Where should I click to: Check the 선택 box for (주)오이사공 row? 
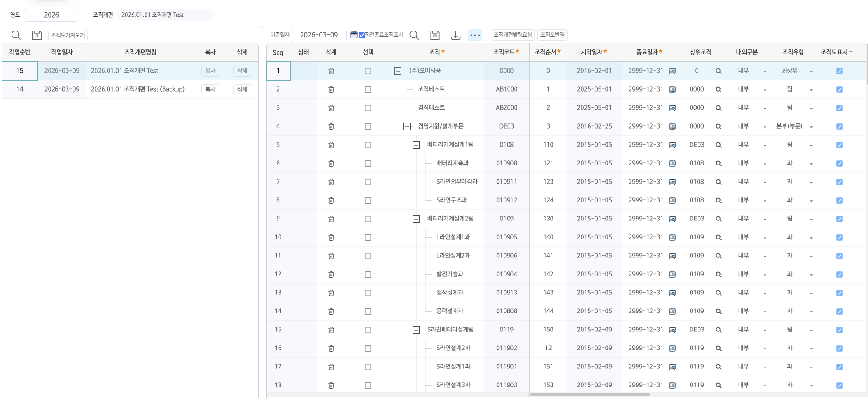click(368, 71)
